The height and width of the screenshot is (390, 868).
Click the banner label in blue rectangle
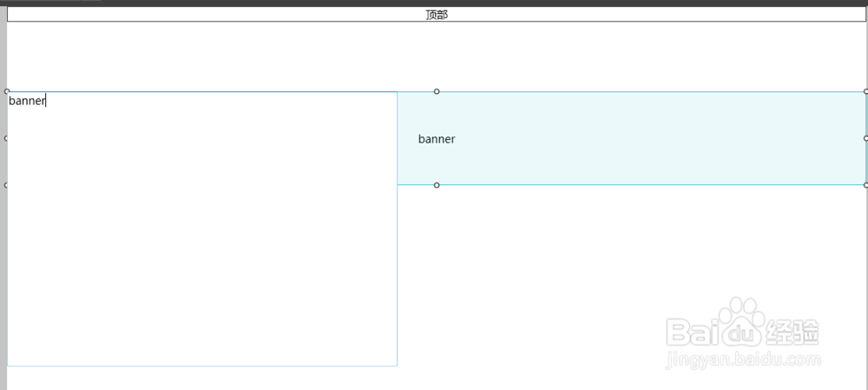coord(437,139)
